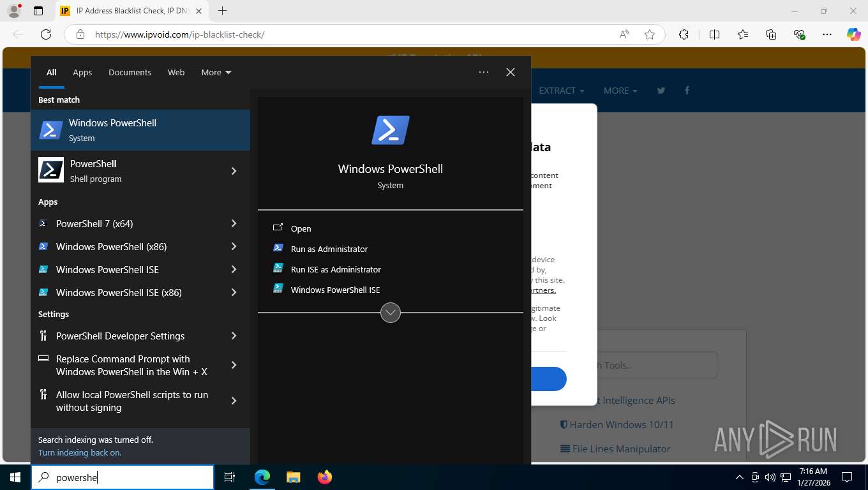Viewport: 868px width, 490px height.
Task: Open the notification center icon
Action: (x=847, y=477)
